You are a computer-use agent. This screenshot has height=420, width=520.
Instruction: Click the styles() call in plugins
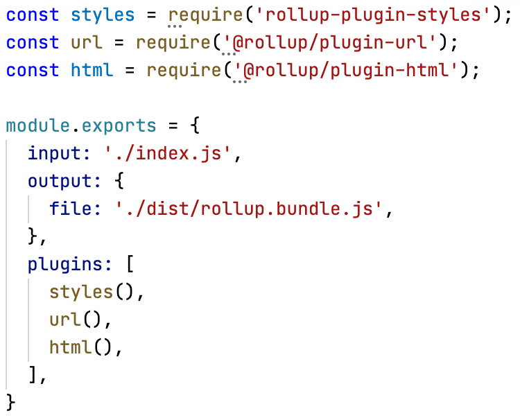(92, 292)
